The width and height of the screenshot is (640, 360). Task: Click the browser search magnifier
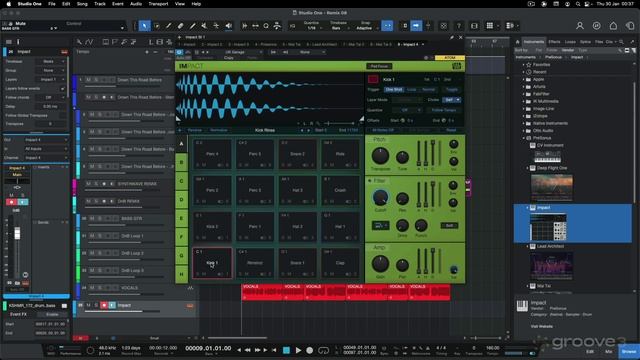(622, 42)
